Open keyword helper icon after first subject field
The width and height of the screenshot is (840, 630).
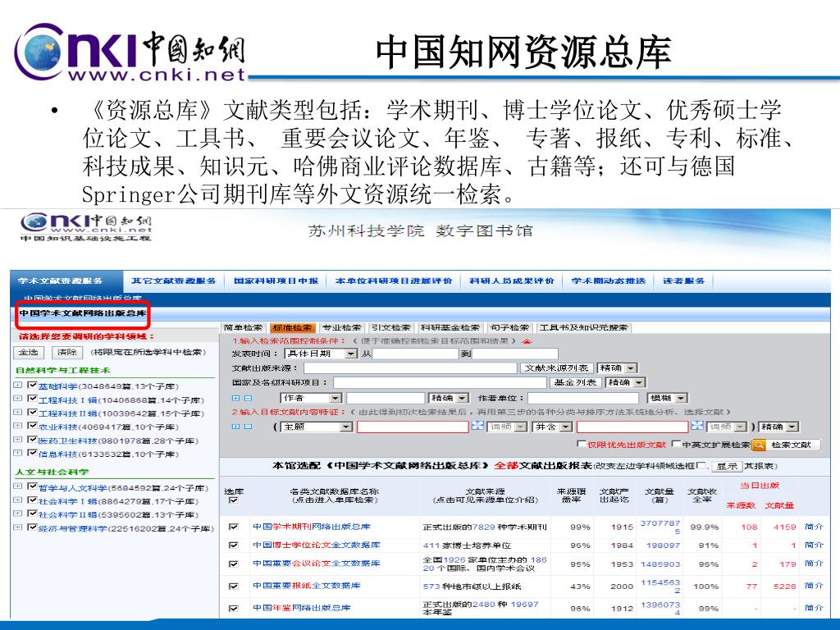click(x=477, y=426)
